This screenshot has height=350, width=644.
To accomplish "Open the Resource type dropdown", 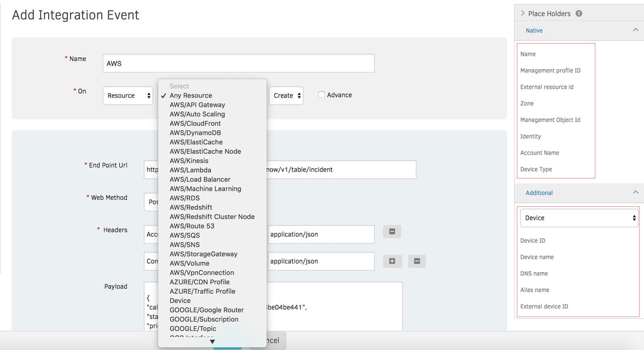I will 128,95.
